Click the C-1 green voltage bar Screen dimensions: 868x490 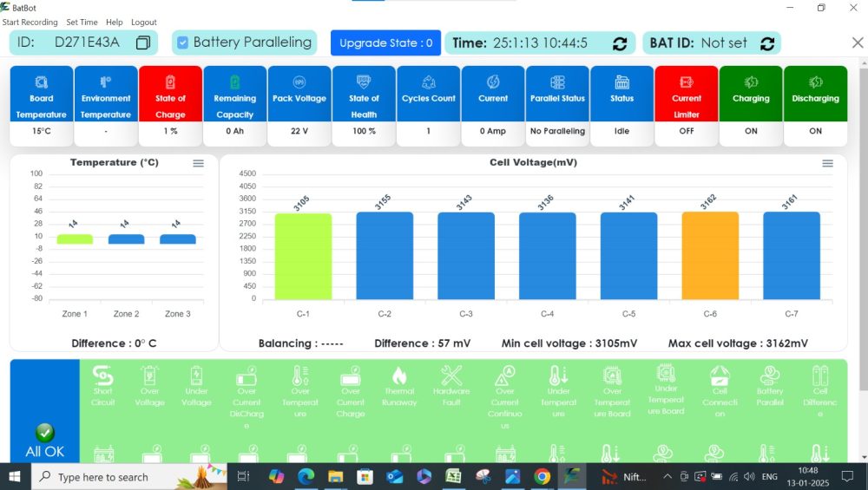tap(303, 257)
